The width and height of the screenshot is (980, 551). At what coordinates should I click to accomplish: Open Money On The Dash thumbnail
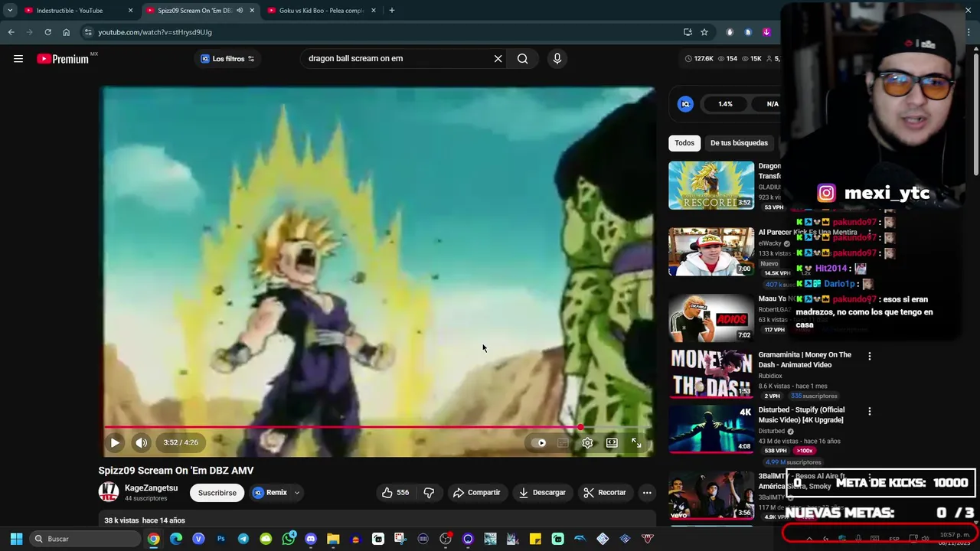[711, 373]
